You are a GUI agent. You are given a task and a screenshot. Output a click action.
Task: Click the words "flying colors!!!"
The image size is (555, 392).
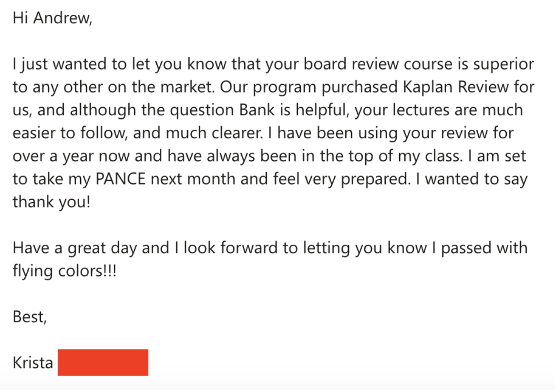pos(64,271)
